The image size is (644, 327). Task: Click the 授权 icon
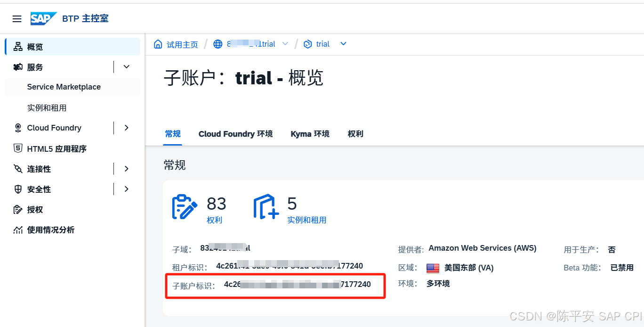pyautogui.click(x=18, y=210)
